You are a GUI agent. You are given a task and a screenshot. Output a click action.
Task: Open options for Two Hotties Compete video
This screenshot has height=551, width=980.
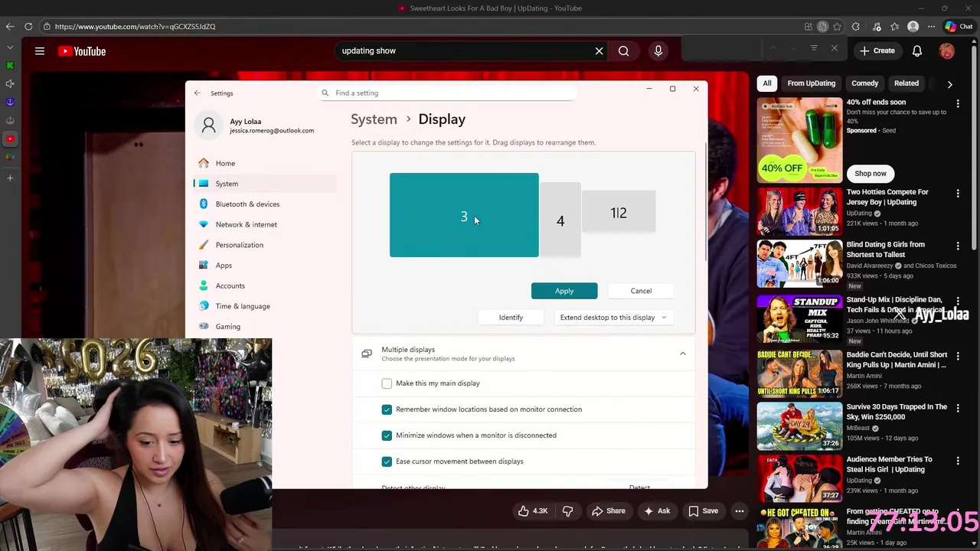pos(958,194)
